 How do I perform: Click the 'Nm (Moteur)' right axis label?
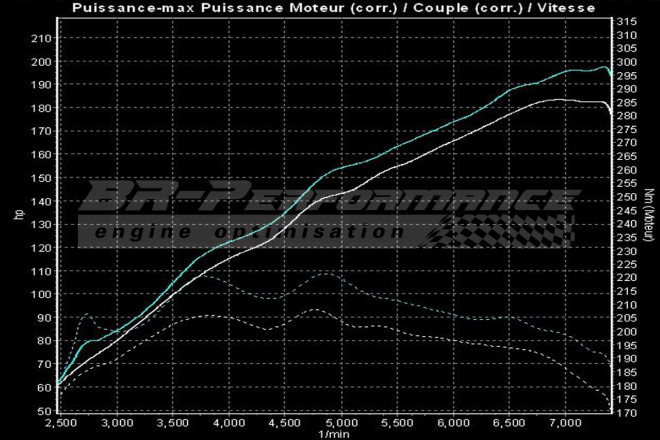(648, 214)
